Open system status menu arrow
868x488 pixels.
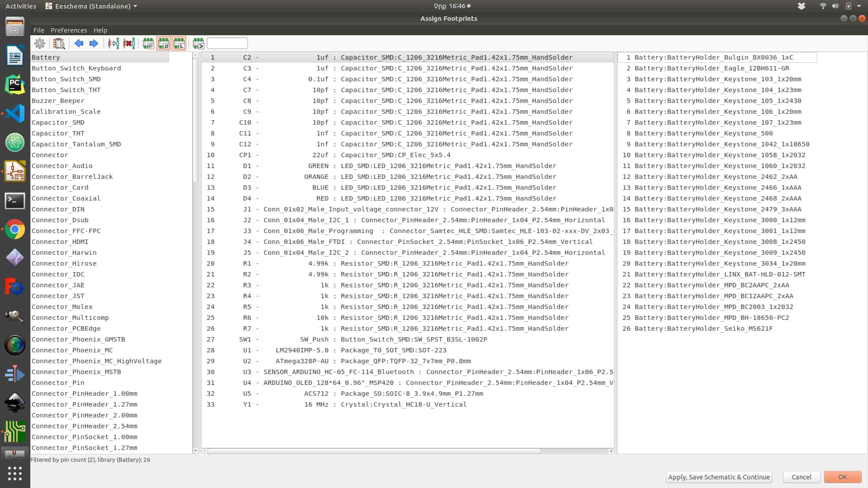(859, 6)
